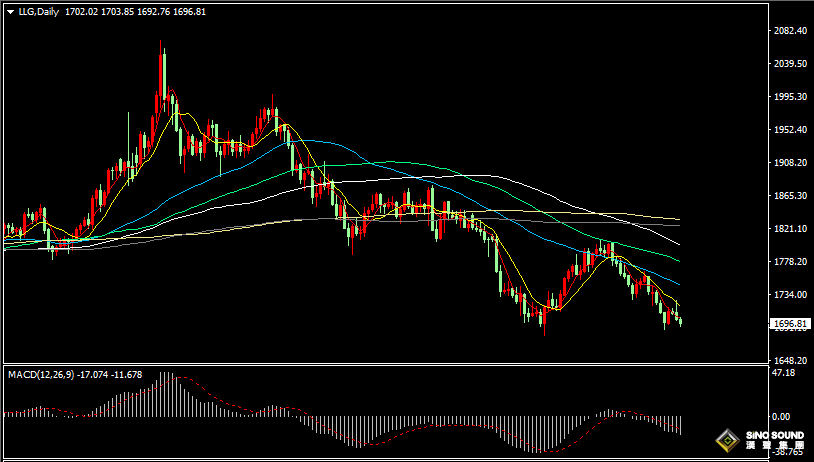814x462 pixels.
Task: Select the 1734.00 price axis label
Action: coord(791,294)
